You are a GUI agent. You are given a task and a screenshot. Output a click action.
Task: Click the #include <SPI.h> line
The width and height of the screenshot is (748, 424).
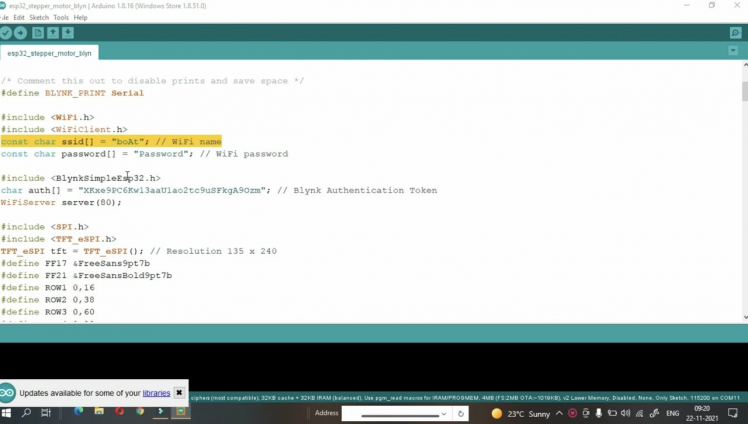(45, 227)
